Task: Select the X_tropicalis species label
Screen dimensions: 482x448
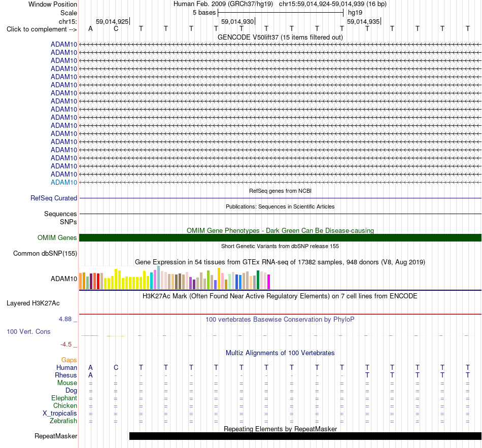Action: 60,413
